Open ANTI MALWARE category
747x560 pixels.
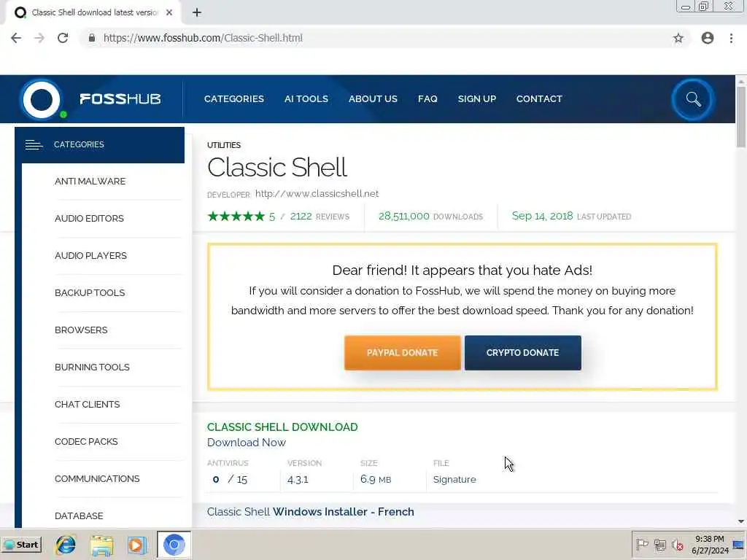[90, 182]
